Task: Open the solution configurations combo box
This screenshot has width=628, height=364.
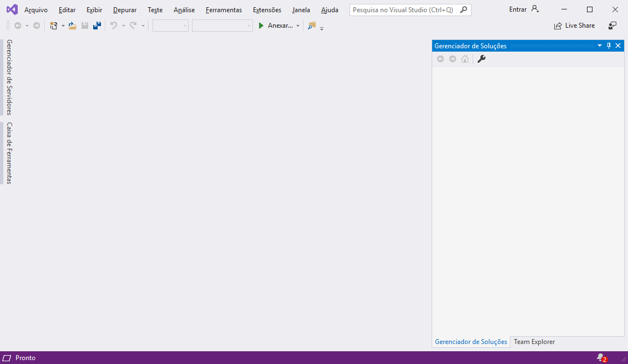Action: 171,26
